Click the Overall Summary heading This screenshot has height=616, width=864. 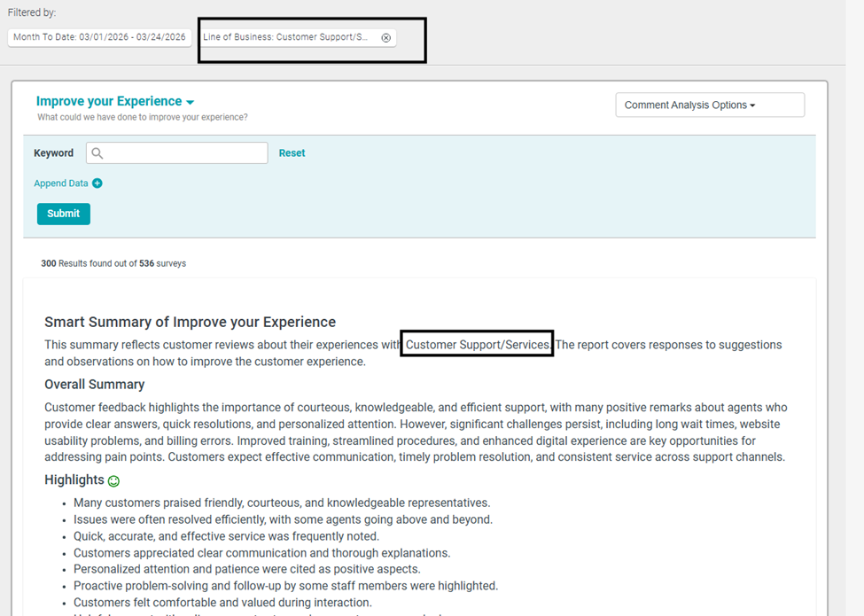(94, 385)
